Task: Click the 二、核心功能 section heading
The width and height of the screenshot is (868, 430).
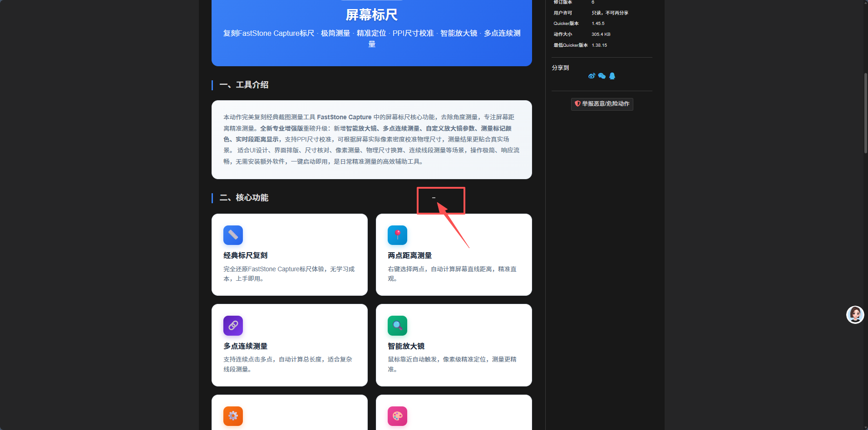Action: (x=244, y=198)
